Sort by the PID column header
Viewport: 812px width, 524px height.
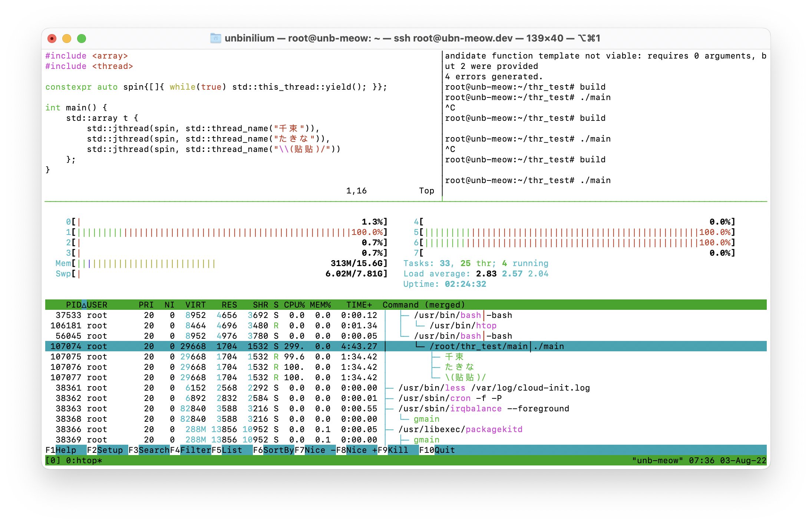pyautogui.click(x=74, y=305)
